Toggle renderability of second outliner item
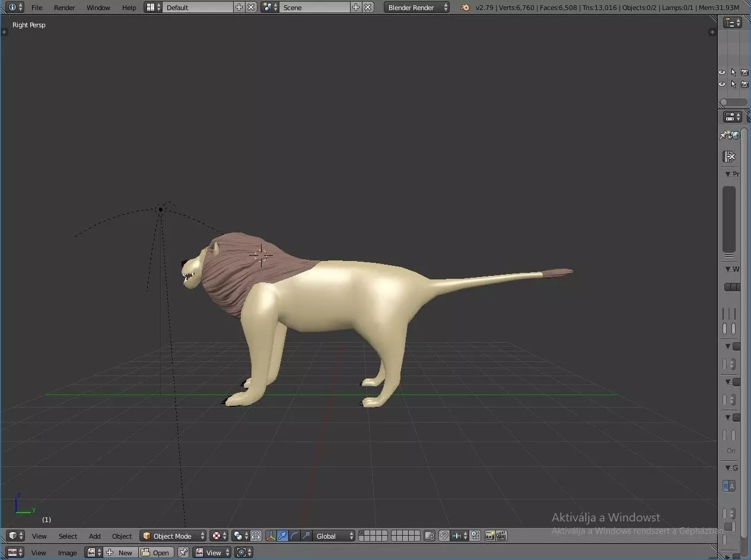Image resolution: width=751 pixels, height=560 pixels. point(744,84)
